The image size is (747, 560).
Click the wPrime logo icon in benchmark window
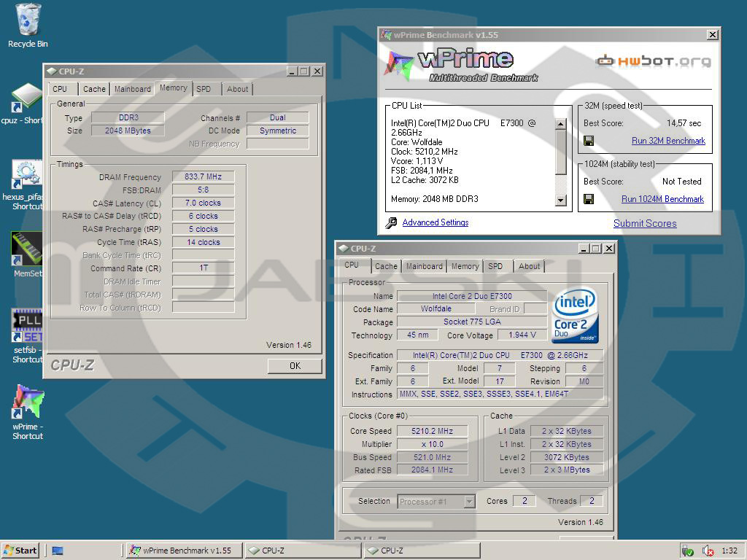tap(398, 64)
